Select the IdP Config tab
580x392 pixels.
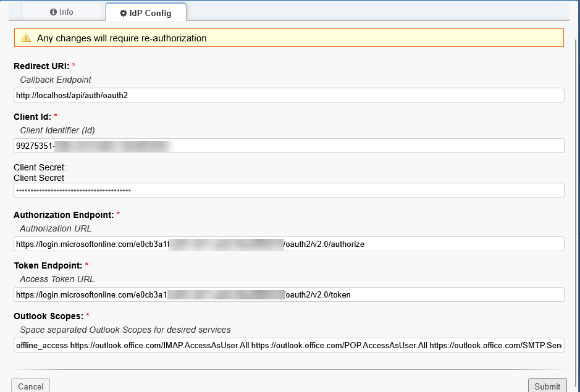pyautogui.click(x=146, y=13)
